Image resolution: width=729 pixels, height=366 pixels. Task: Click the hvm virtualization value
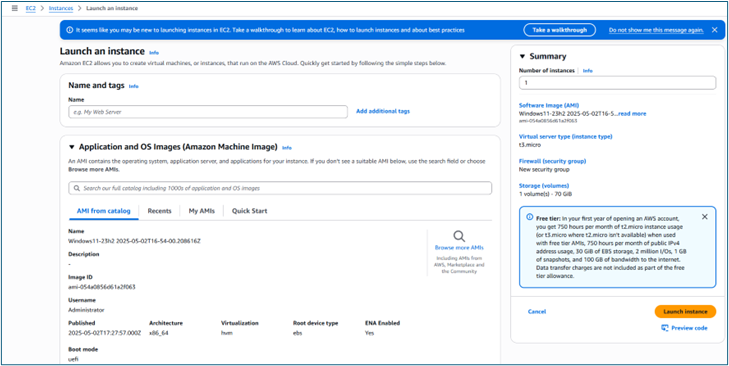226,333
